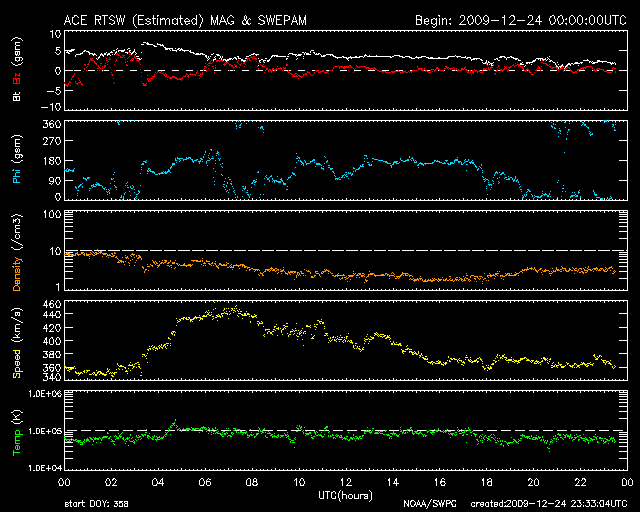Click the '18' hour tick label

pos(487,482)
